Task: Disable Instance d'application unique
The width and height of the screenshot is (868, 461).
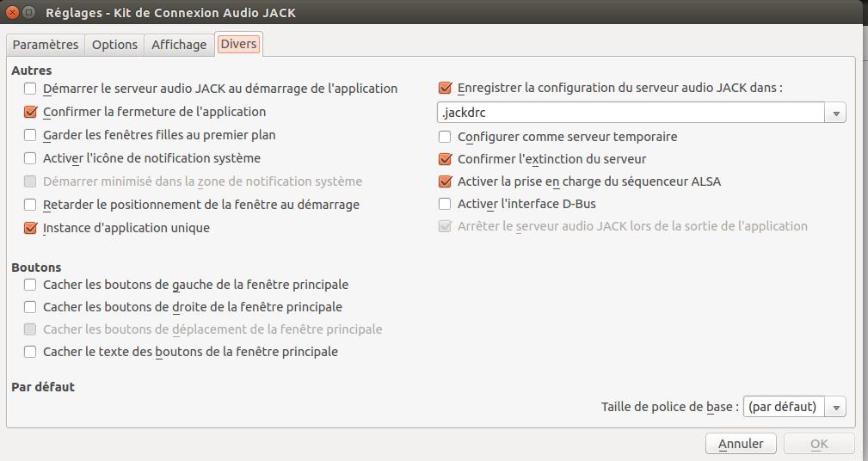Action: coord(31,228)
